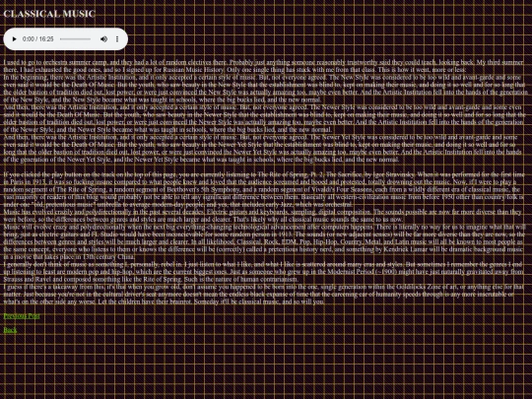Click paragraph starting 'Music will evolve crazy'
Screen dimensions: 532x399
pyautogui.click(x=264, y=242)
